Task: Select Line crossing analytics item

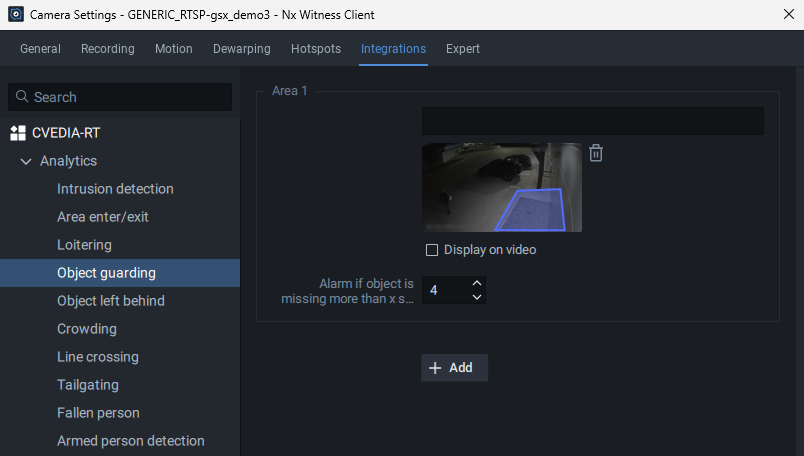Action: click(98, 357)
